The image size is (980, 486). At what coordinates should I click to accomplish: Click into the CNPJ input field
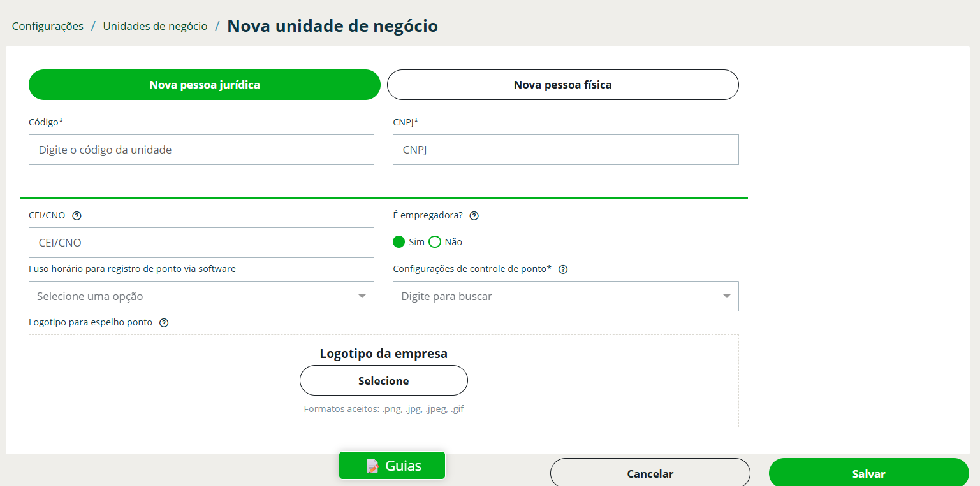pos(565,150)
